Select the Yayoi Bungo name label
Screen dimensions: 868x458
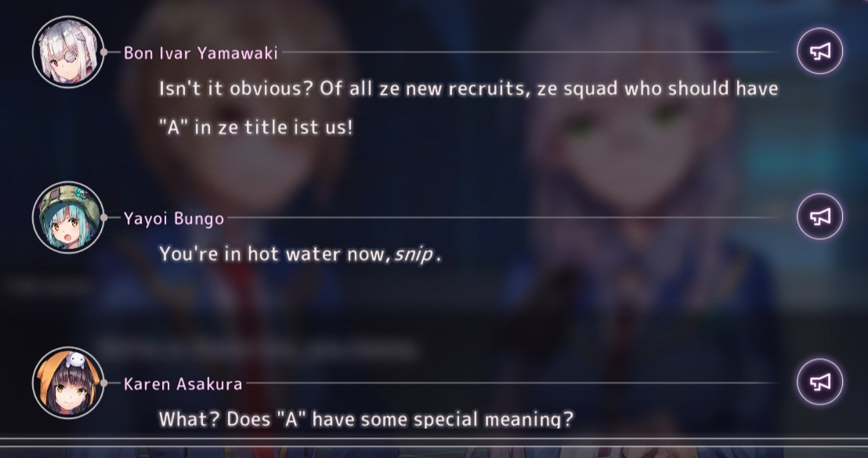174,219
